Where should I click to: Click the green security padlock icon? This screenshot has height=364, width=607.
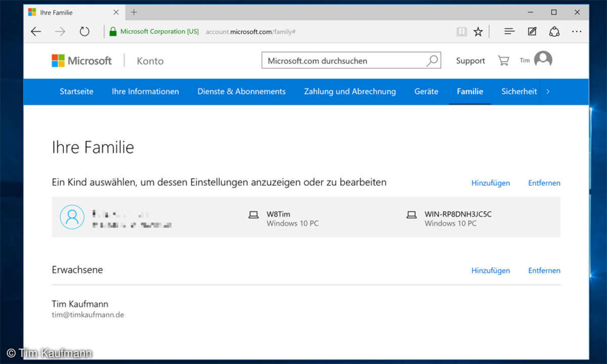(x=113, y=31)
